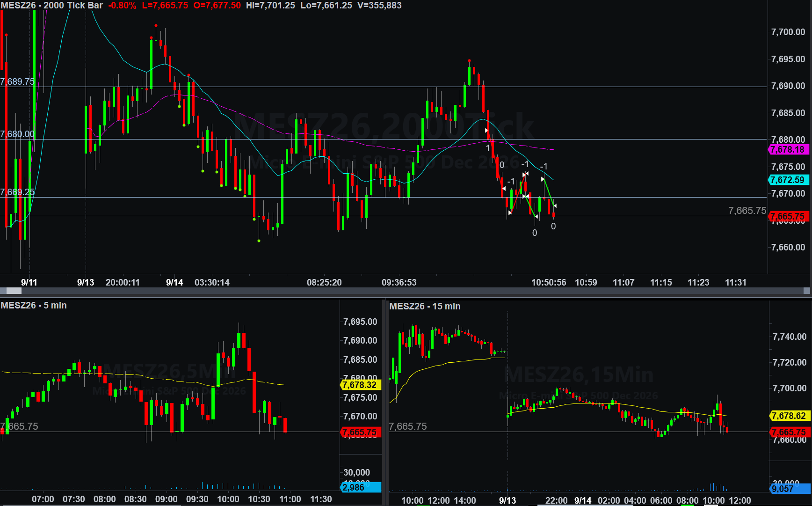Click the Lo=7,661.25 low value
Image resolution: width=812 pixels, height=506 pixels.
point(326,6)
